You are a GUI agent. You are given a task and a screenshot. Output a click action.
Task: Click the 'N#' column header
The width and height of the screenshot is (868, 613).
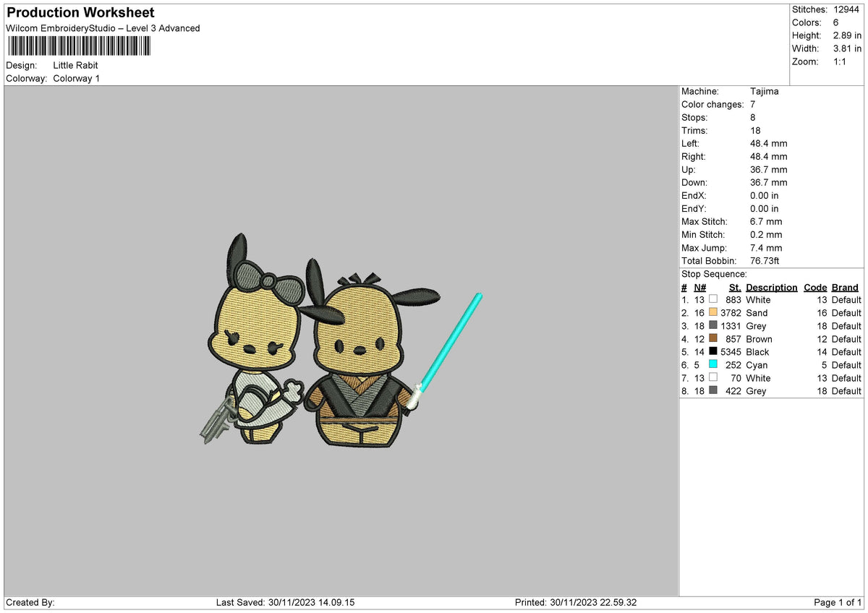(x=699, y=287)
